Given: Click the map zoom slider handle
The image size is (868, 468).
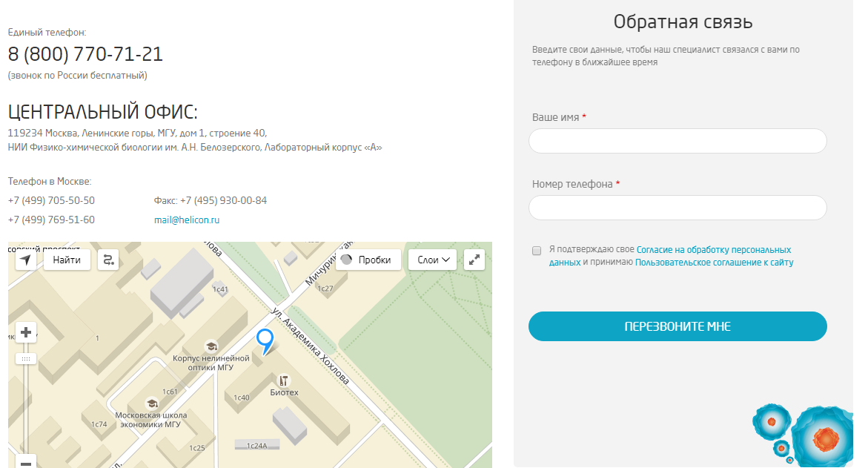Looking at the screenshot, I should tap(26, 359).
